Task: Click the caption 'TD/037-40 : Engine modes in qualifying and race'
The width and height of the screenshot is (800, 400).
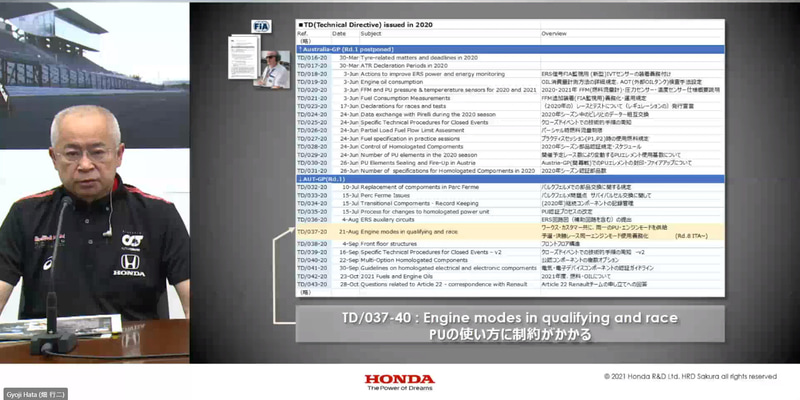Action: coord(510,318)
